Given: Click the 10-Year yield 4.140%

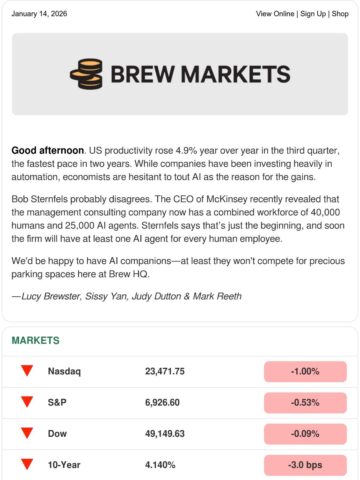Looking at the screenshot, I should (160, 465).
